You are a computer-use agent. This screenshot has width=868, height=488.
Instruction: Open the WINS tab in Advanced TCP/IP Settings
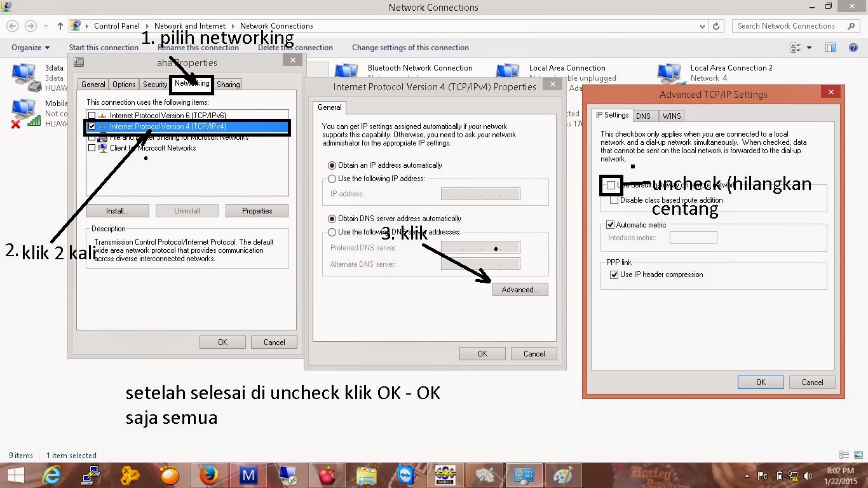click(x=672, y=116)
